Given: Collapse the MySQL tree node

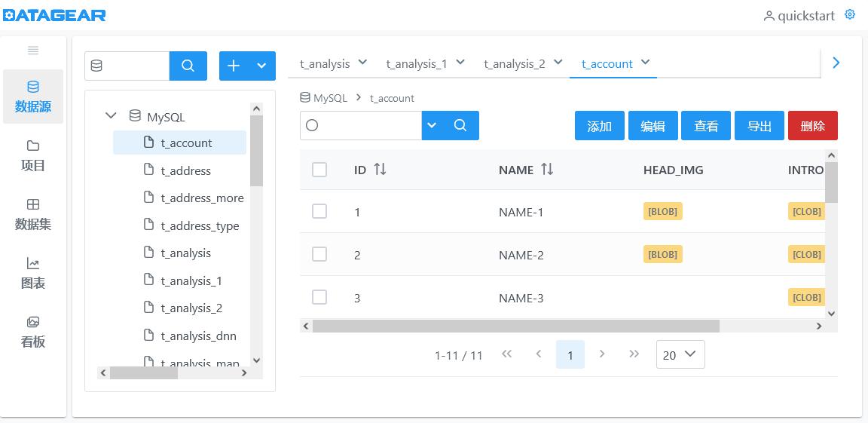Looking at the screenshot, I should click(112, 116).
